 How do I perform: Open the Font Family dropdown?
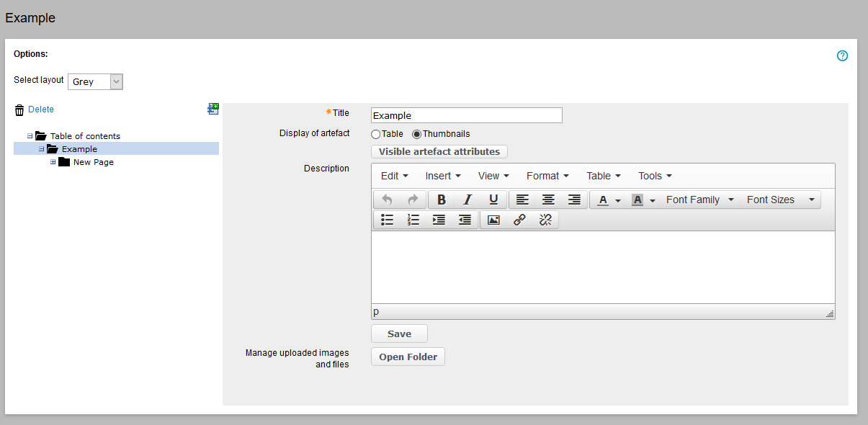coord(699,200)
